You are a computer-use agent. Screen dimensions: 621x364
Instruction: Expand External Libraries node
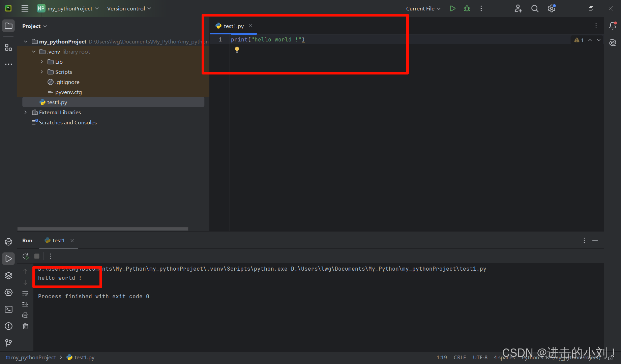[x=26, y=112]
